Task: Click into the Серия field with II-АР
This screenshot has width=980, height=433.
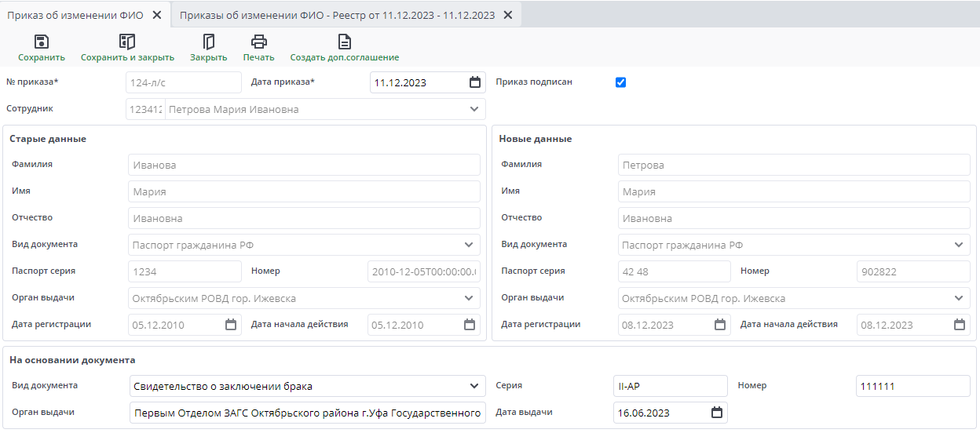Action: (x=670, y=386)
